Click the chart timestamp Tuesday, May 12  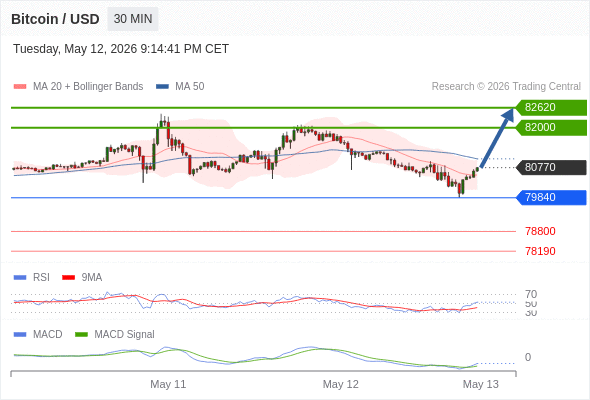point(121,49)
